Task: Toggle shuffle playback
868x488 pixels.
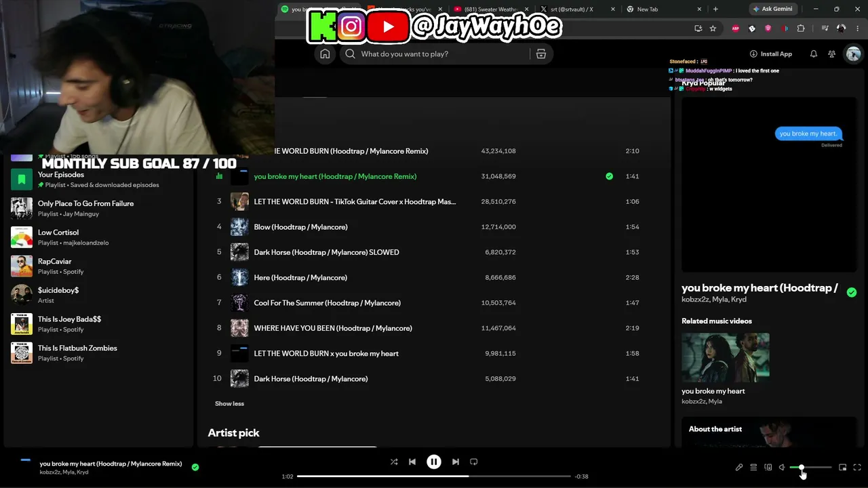Action: [394, 462]
